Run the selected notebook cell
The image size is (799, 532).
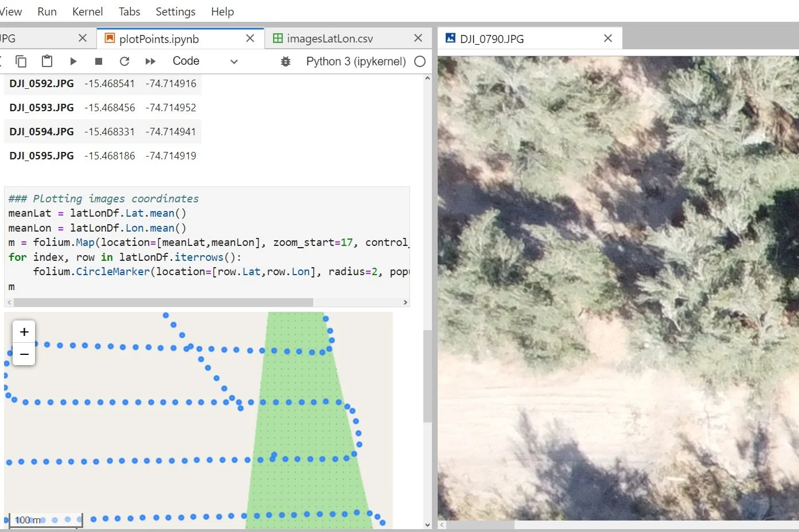73,61
